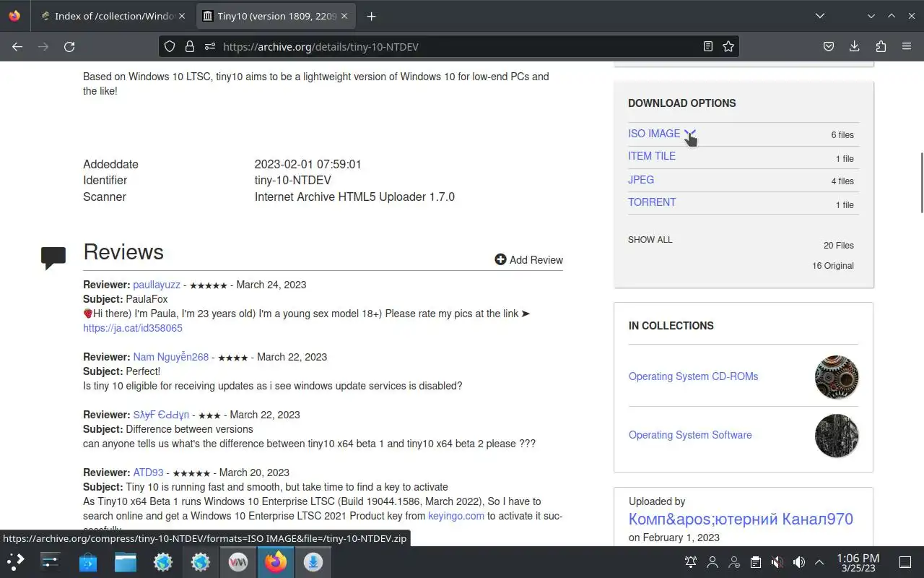Open the tracking protection shield icon
The image size is (924, 578).
pos(170,46)
